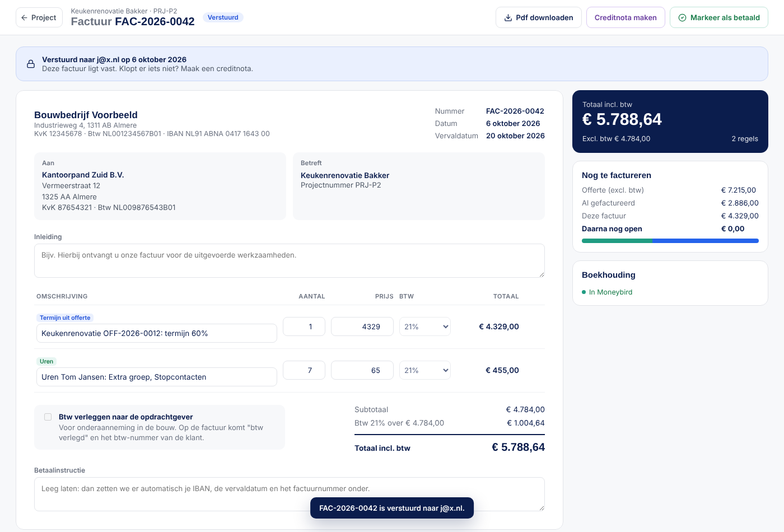Click the Kantoorpand Zuid B.V. recipient name

coord(83,175)
